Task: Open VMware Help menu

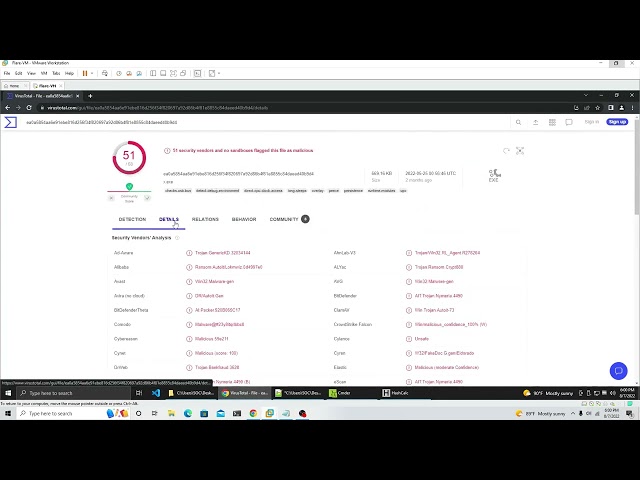Action: click(69, 73)
